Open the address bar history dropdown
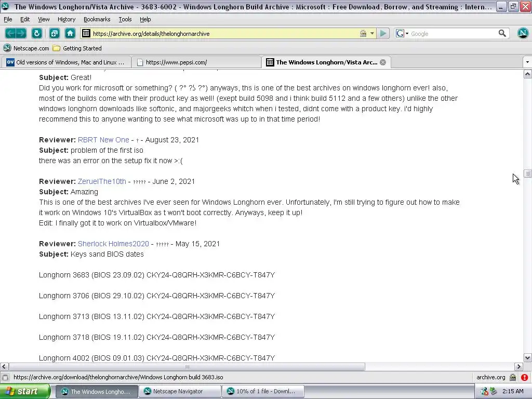The height and width of the screenshot is (399, 532). pos(372,33)
